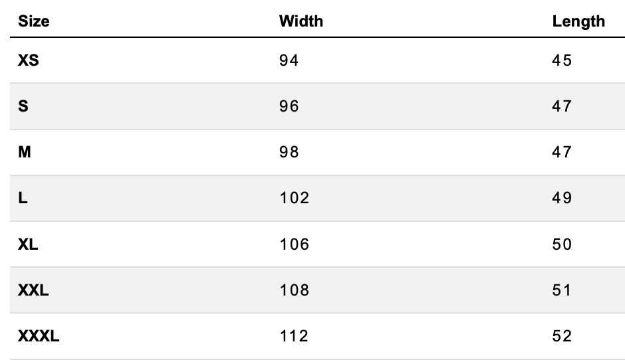
Task: Select the S size row label
Action: click(x=23, y=106)
